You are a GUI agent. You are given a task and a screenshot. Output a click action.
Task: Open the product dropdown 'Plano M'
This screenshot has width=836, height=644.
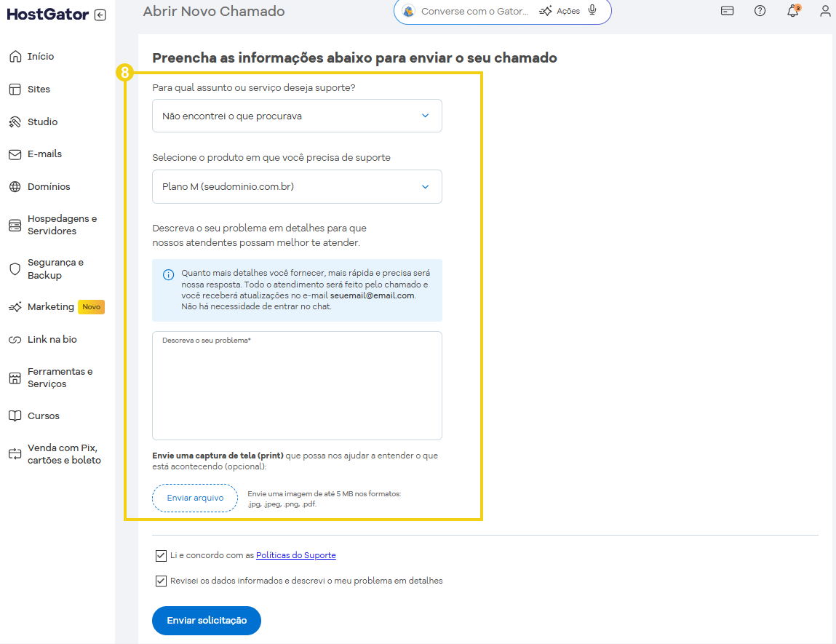pyautogui.click(x=297, y=187)
